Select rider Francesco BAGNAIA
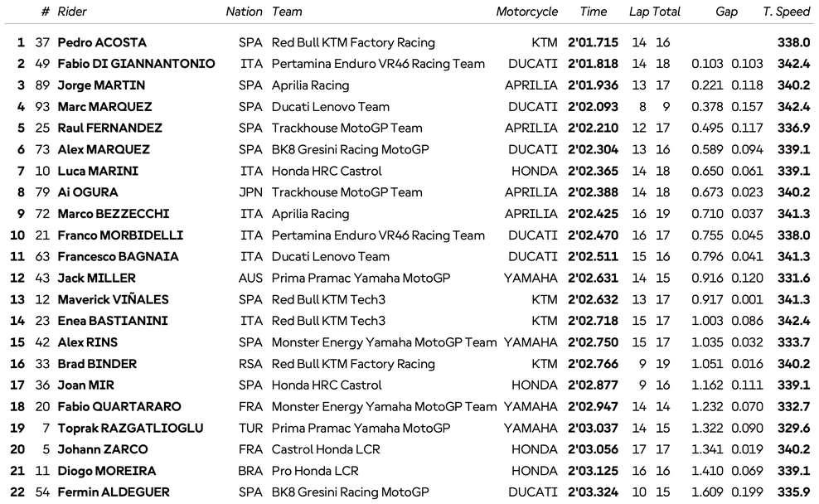 (118, 257)
